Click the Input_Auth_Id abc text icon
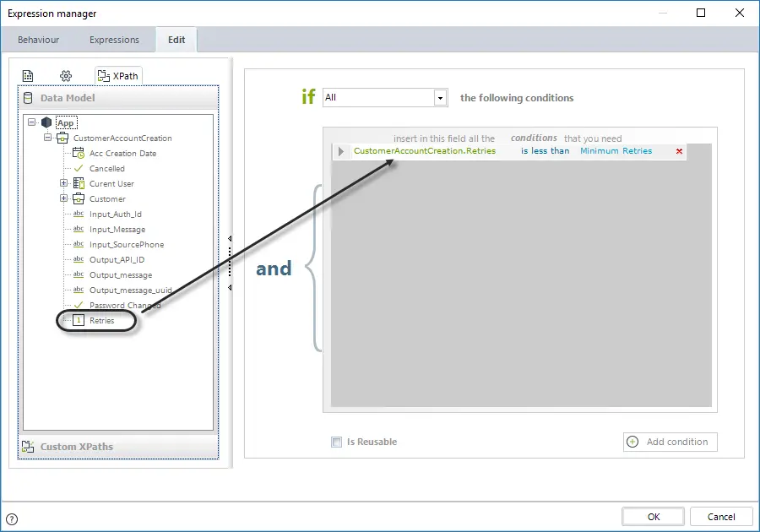This screenshot has height=532, width=760. [79, 214]
